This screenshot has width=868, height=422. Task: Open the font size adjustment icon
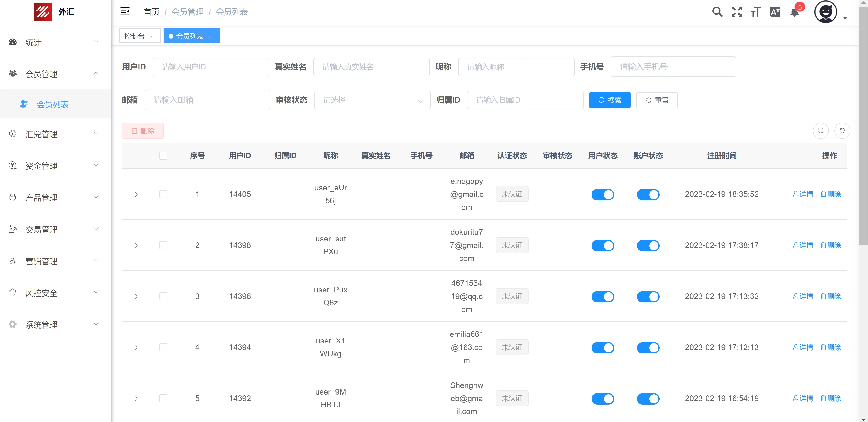pos(756,12)
